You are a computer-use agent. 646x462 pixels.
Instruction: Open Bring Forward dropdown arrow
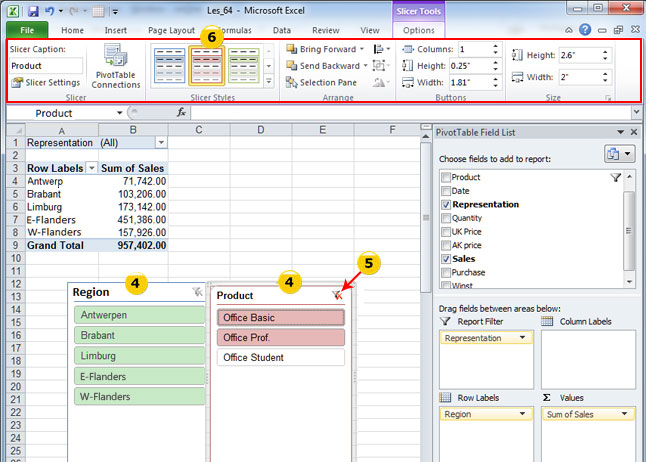coord(362,49)
